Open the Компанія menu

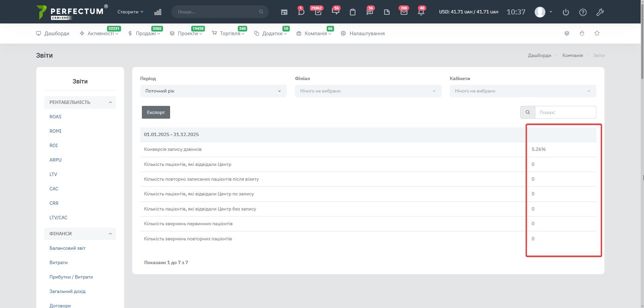point(314,34)
